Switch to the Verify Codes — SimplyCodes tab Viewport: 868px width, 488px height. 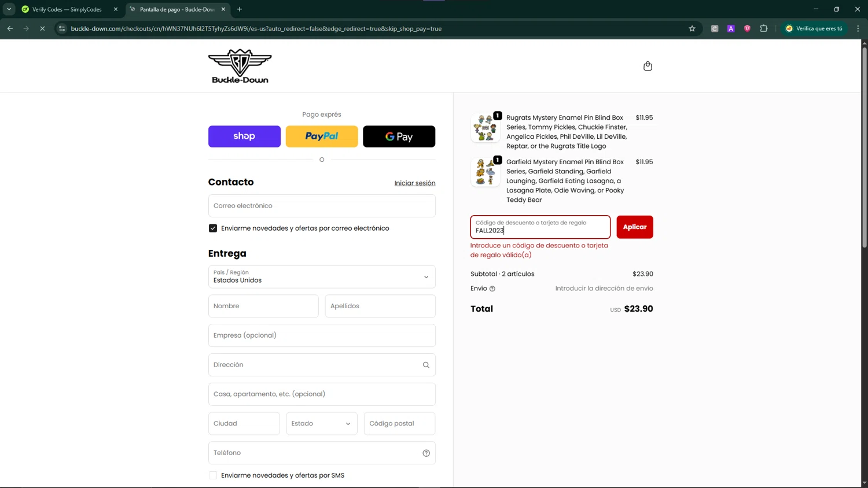(x=67, y=9)
